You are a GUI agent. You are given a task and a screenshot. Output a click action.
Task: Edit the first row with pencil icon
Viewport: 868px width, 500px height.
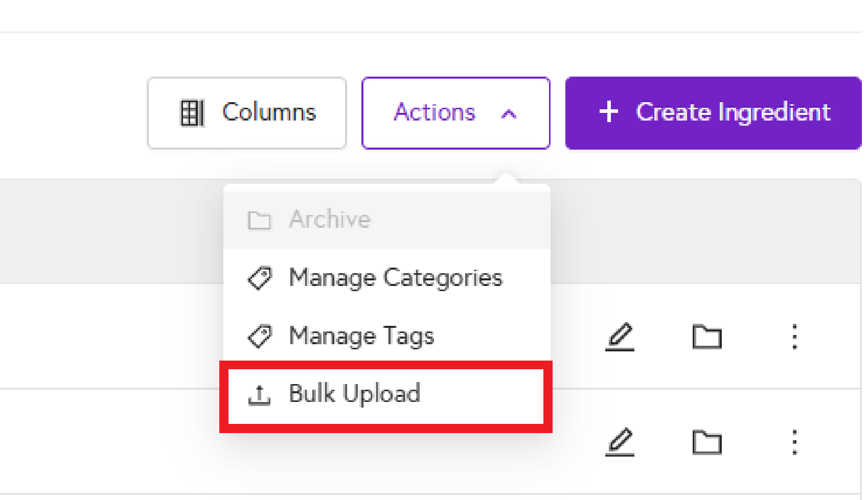(620, 337)
